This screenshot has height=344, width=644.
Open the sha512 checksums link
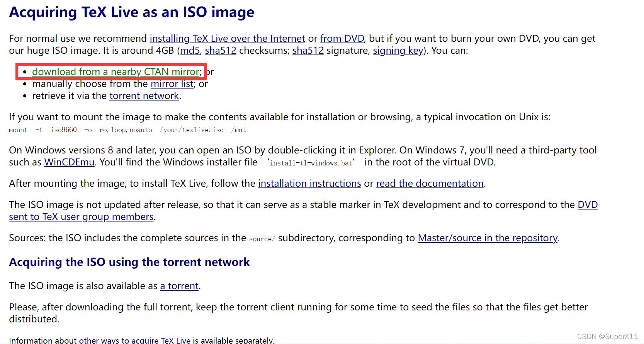(221, 51)
